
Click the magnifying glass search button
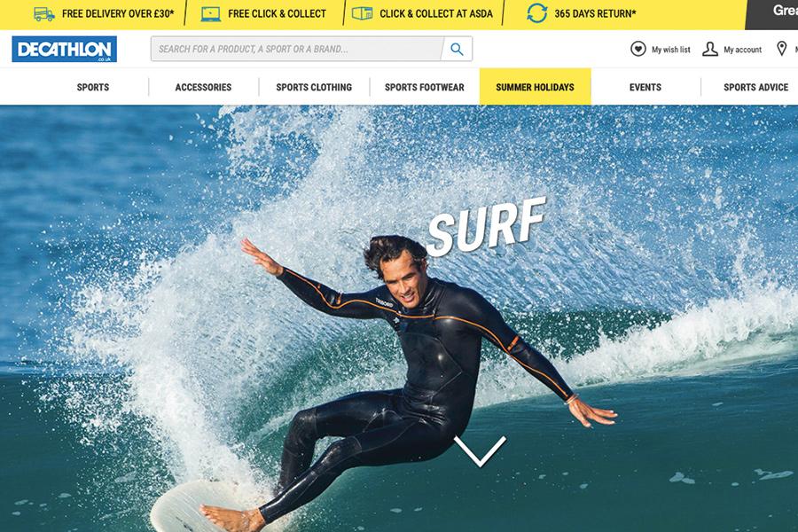[x=457, y=49]
